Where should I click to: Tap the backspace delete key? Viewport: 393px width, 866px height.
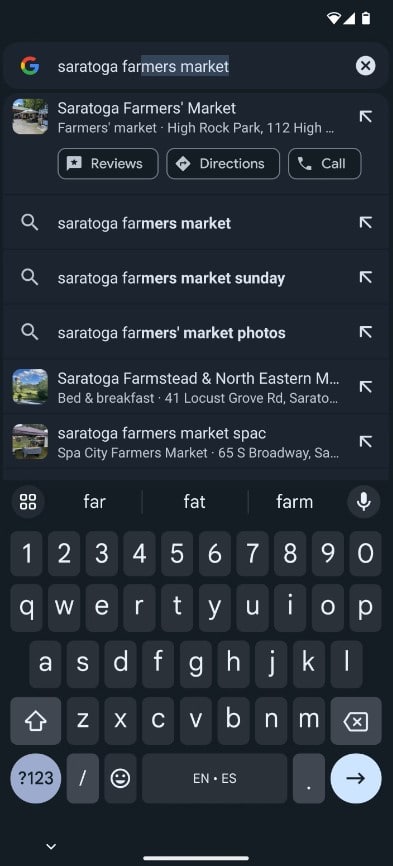pyautogui.click(x=355, y=721)
